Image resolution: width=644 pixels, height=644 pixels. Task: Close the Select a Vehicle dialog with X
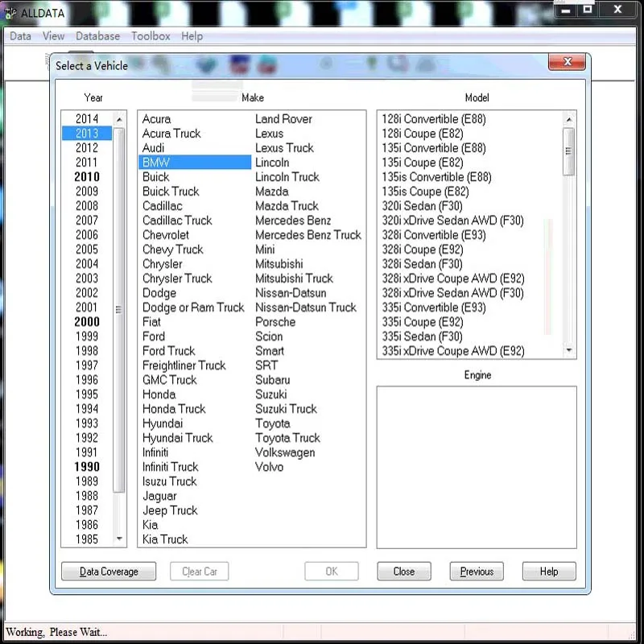coord(568,62)
